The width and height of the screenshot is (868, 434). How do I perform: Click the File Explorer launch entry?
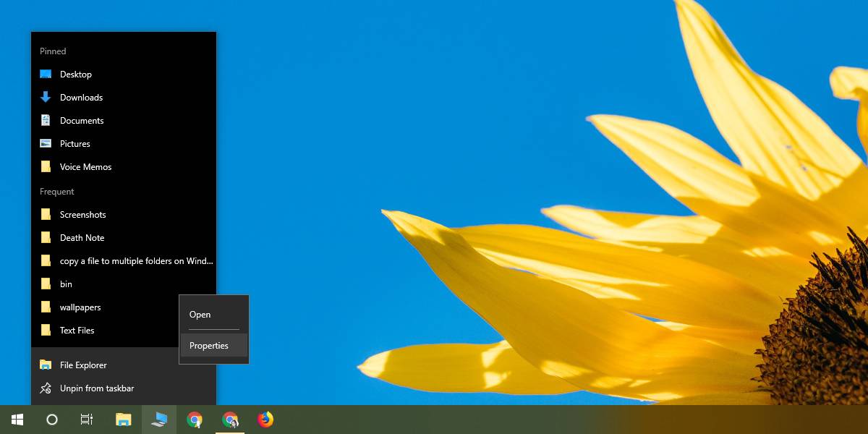click(x=83, y=365)
